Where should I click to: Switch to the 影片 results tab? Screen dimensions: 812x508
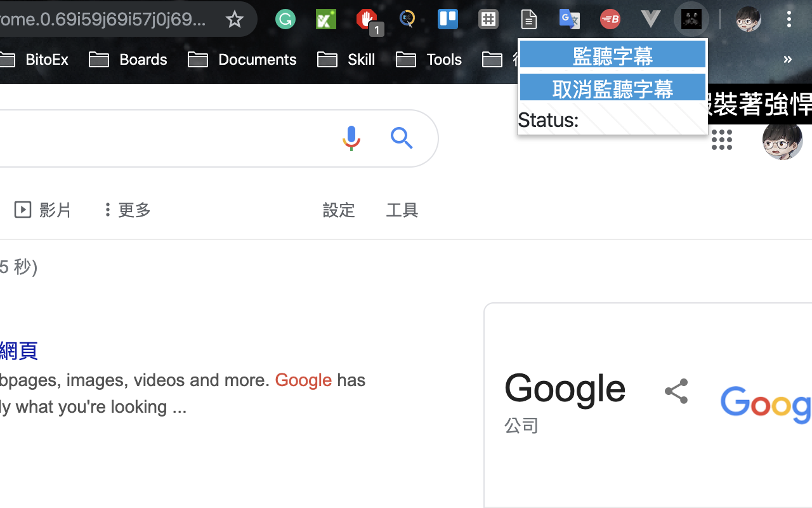(x=42, y=210)
